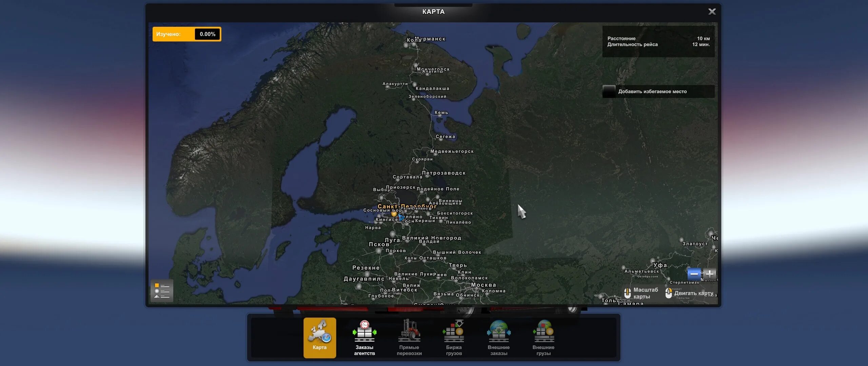Click the map legend icon bottom left
The height and width of the screenshot is (366, 868).
tap(163, 291)
